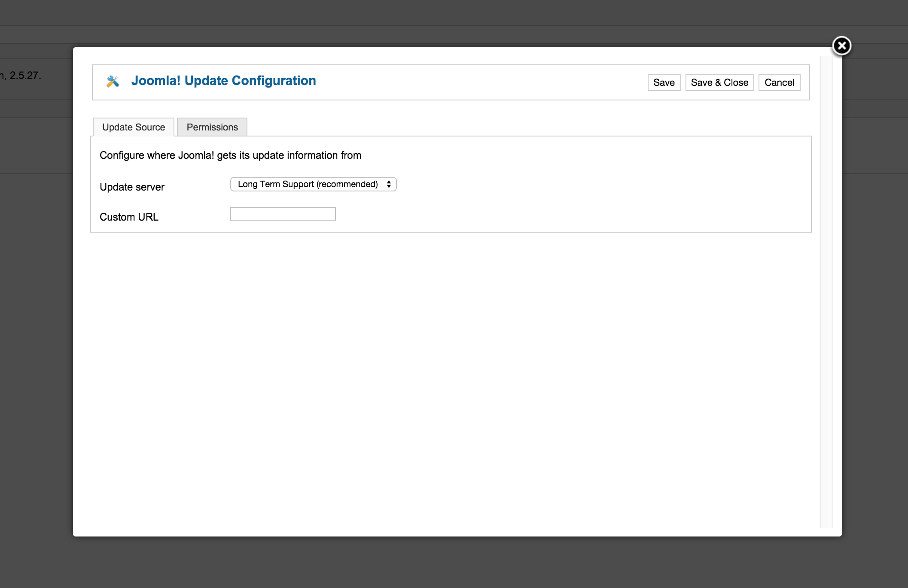The width and height of the screenshot is (908, 588).
Task: Click the tools icon beside the title
Action: tap(113, 81)
